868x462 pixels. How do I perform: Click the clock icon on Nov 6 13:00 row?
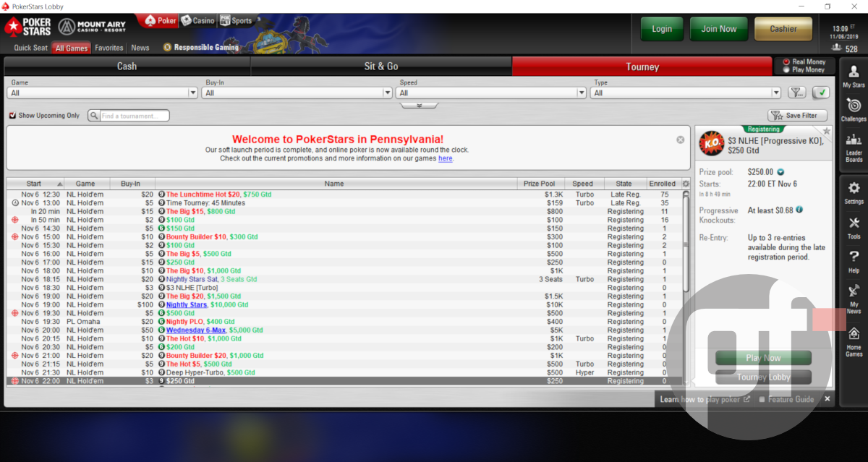coord(15,203)
